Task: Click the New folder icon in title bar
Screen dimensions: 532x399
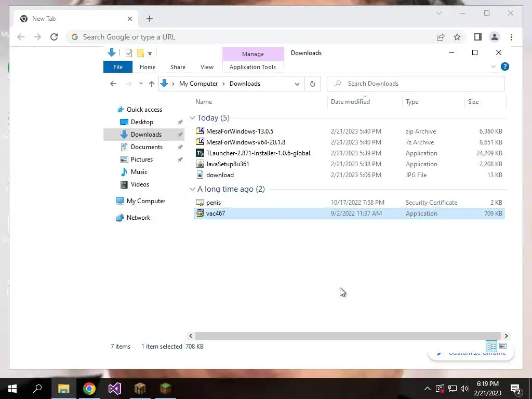Action: (x=140, y=53)
